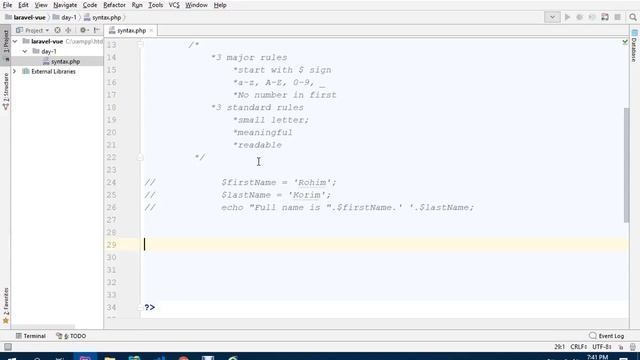Toggle the 1: Project side tool tab
Screen dimensions: 640x360
pos(6,44)
